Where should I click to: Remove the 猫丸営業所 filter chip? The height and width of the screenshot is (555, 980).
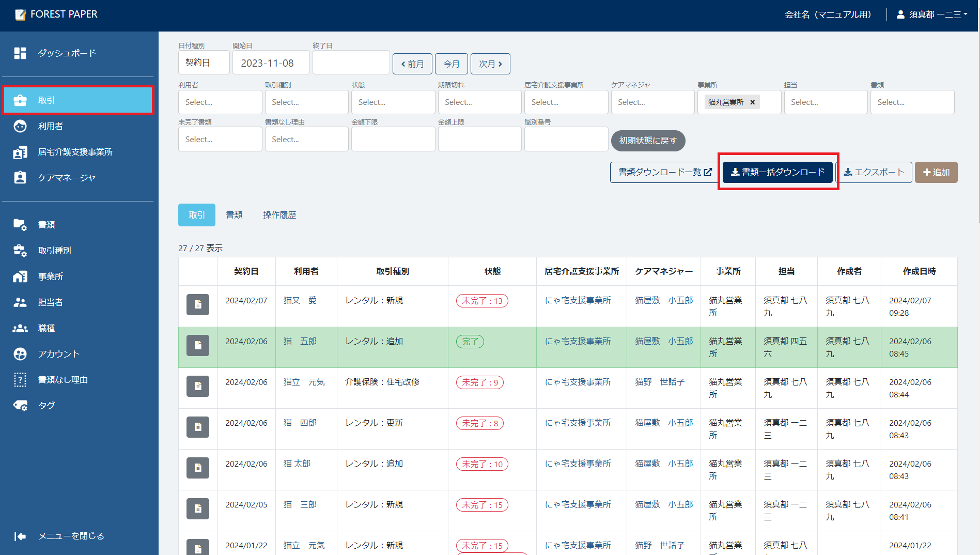(x=753, y=102)
